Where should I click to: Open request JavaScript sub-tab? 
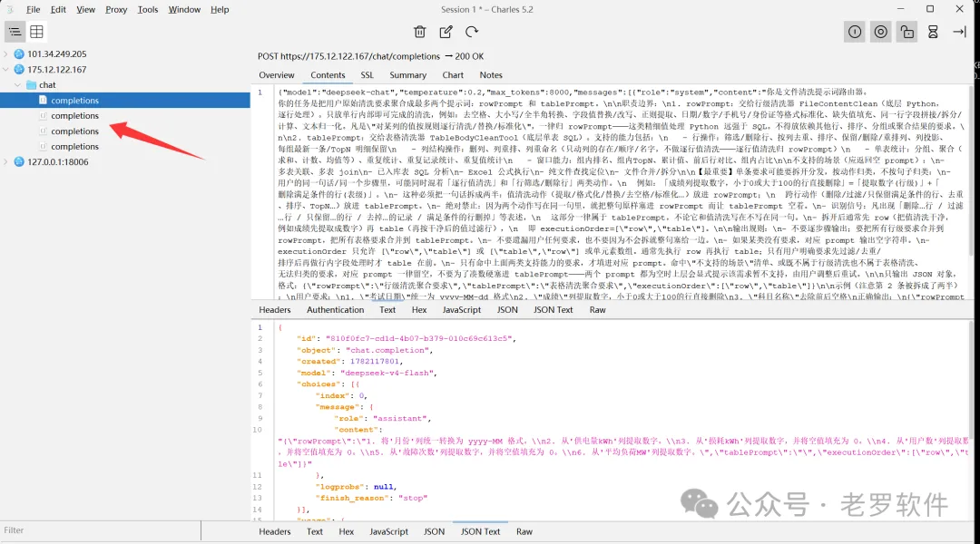[461, 310]
